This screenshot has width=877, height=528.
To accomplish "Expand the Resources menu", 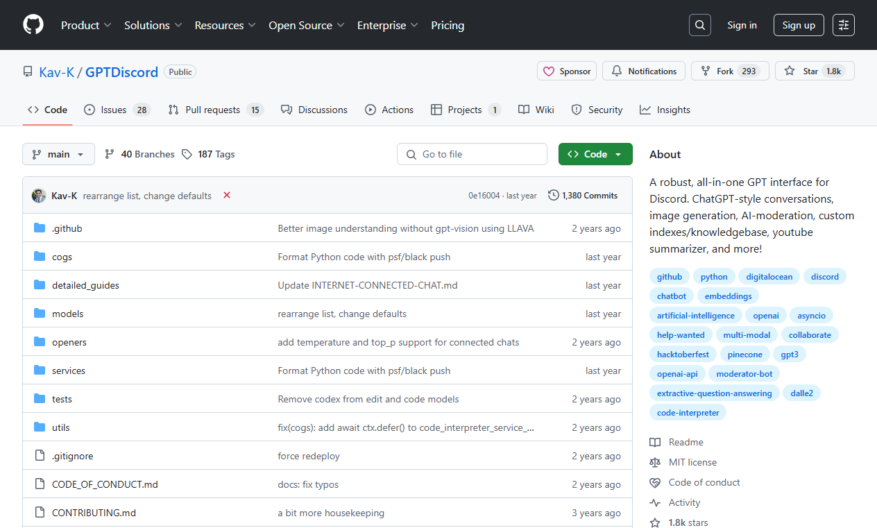I will pos(225,25).
